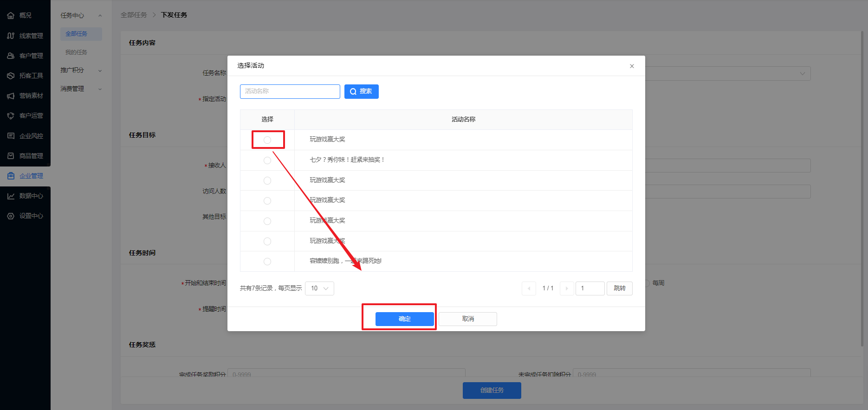This screenshot has height=410, width=868.
Task: Open 我的任务 in the task menu
Action: pos(76,52)
